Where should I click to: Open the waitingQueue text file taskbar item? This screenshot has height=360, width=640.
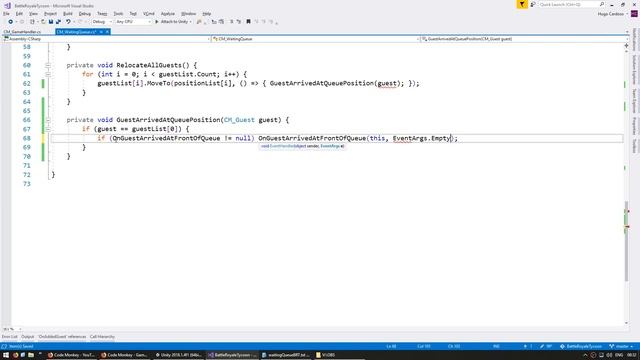(x=286, y=355)
